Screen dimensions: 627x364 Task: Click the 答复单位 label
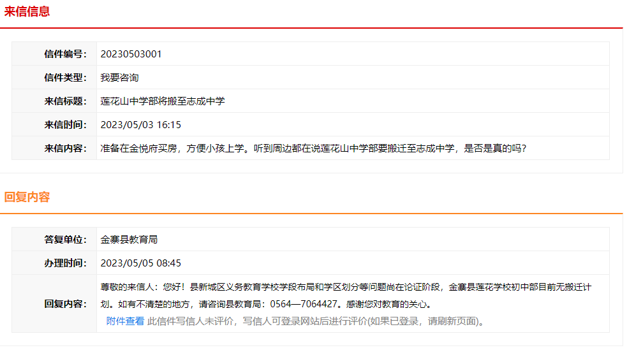click(x=66, y=239)
